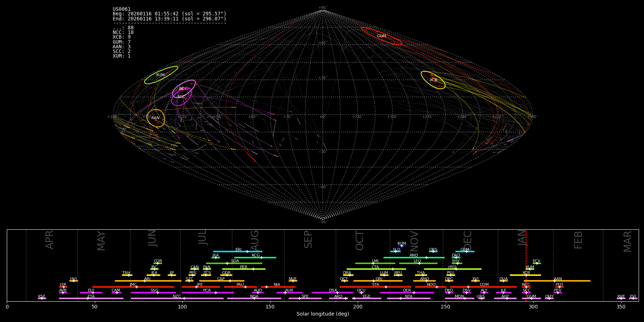Viewport: 644px width, 322px height.
Task: Select the End: 20260116 13:39:11 line
Action: click(x=170, y=19)
